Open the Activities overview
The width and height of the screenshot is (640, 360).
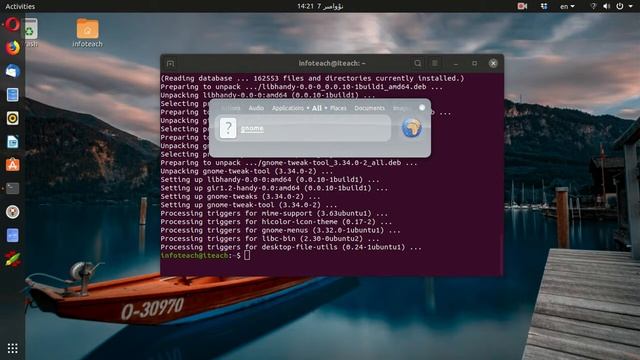coord(20,6)
